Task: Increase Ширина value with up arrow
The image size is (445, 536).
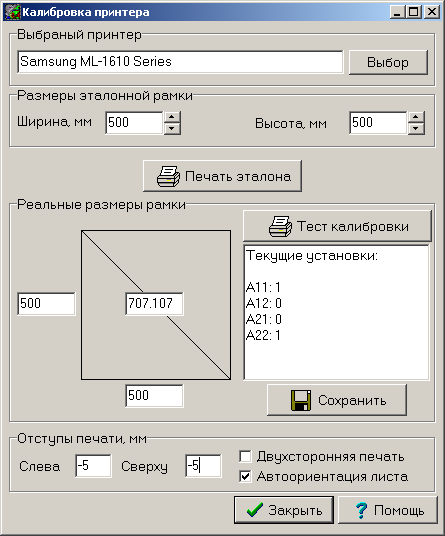Action: click(x=172, y=117)
